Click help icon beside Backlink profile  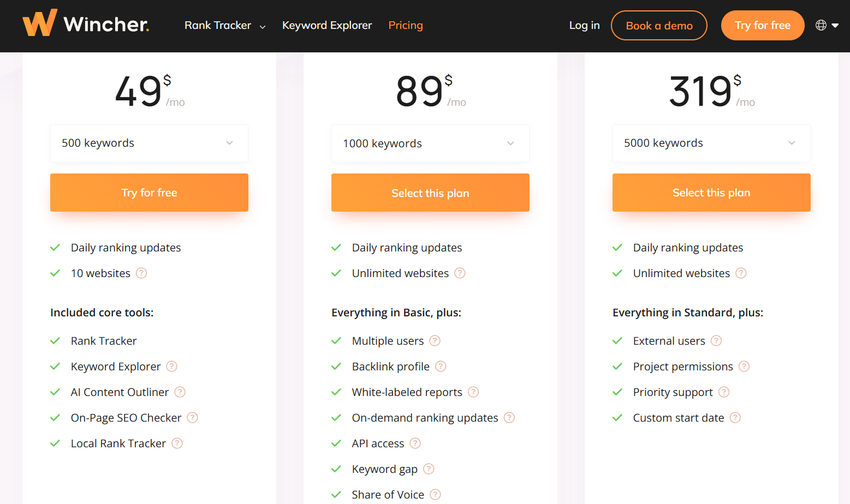[441, 367]
